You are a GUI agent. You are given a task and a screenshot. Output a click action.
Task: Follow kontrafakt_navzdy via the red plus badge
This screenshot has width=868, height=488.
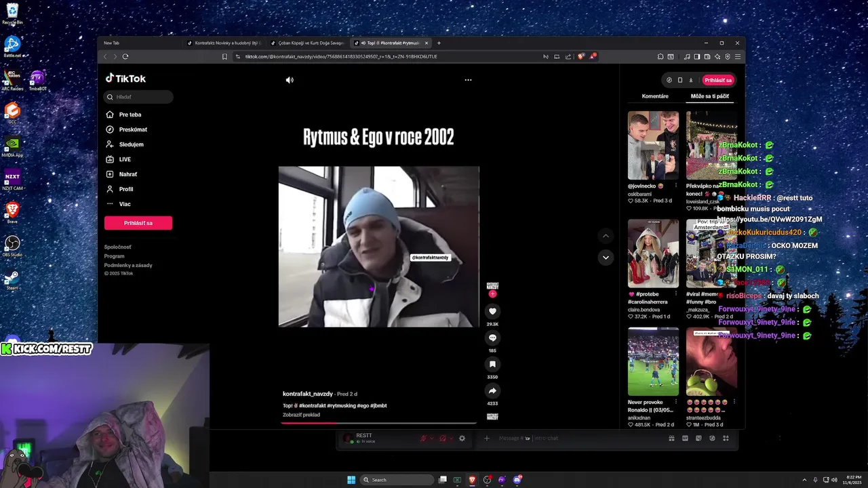point(492,294)
